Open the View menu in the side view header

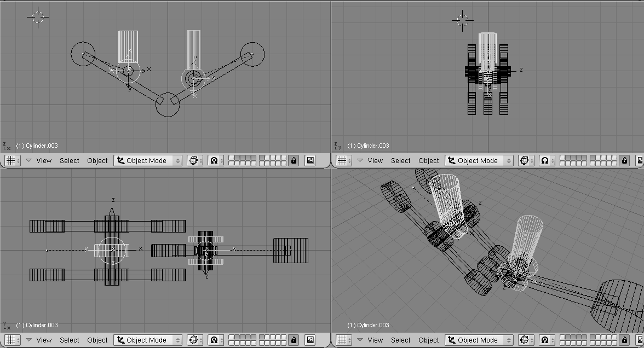coord(376,160)
